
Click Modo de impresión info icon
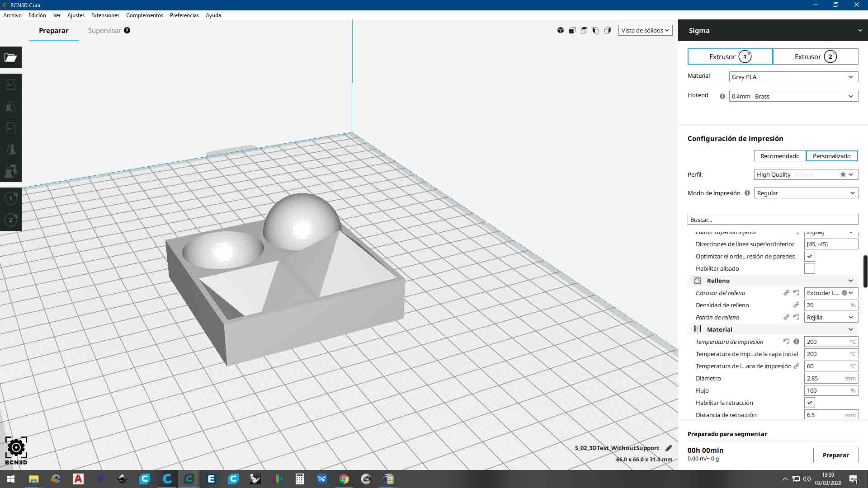[x=747, y=193]
